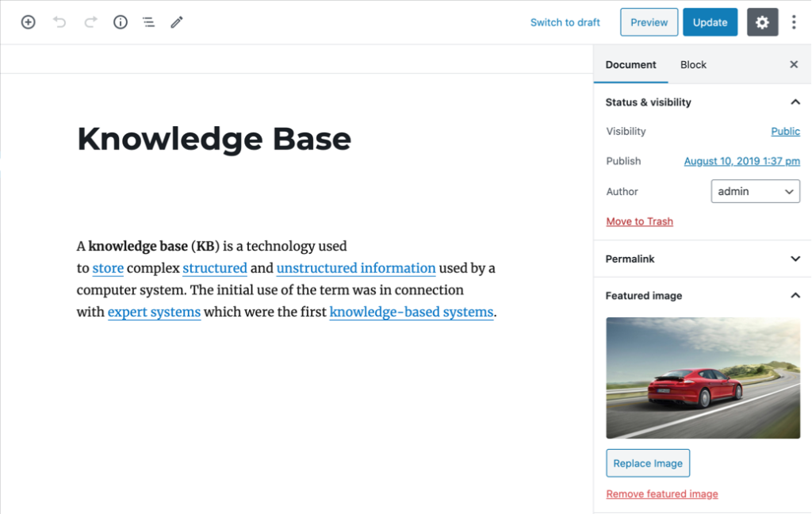Open the three-dot more options menu
Viewport: 812px width, 514px height.
(794, 22)
